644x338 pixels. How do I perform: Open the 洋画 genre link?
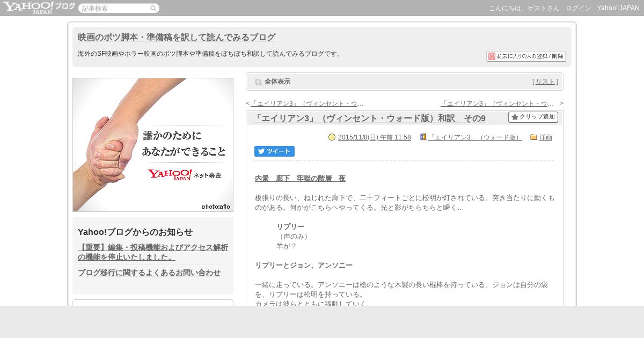[x=546, y=137]
